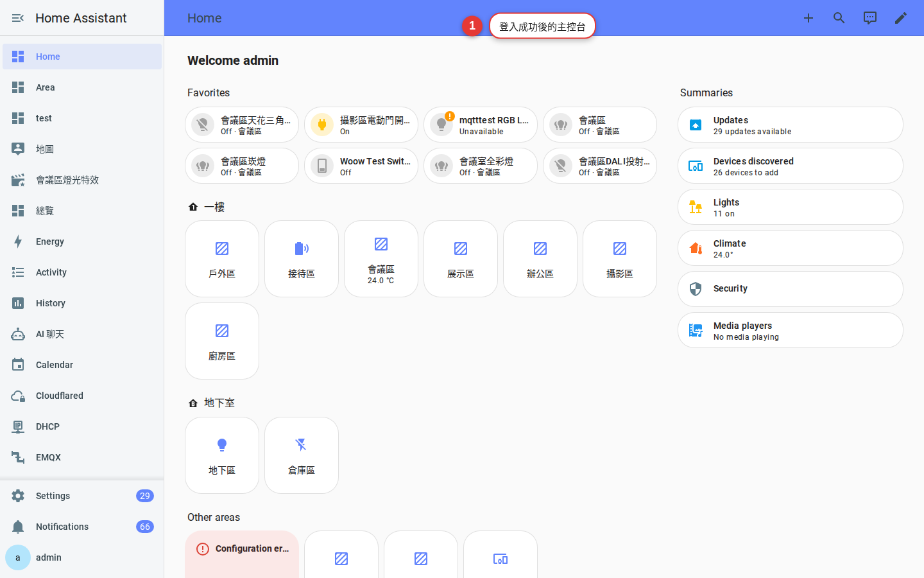Open the Climate summary card
The width and height of the screenshot is (924, 578).
tap(791, 248)
